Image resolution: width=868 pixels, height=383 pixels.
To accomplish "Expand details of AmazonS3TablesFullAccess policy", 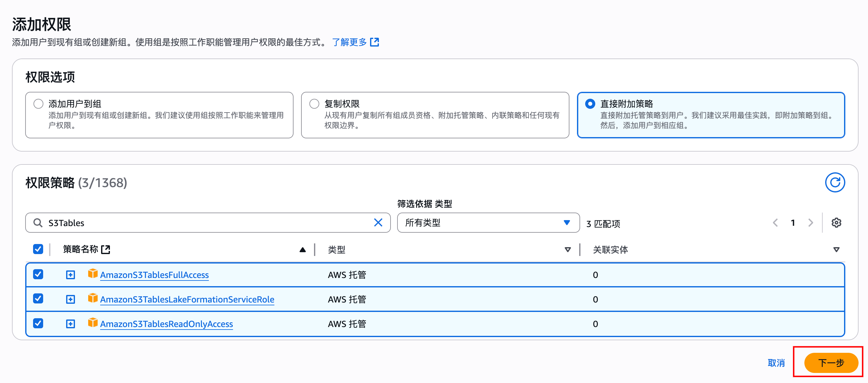I will coord(70,274).
